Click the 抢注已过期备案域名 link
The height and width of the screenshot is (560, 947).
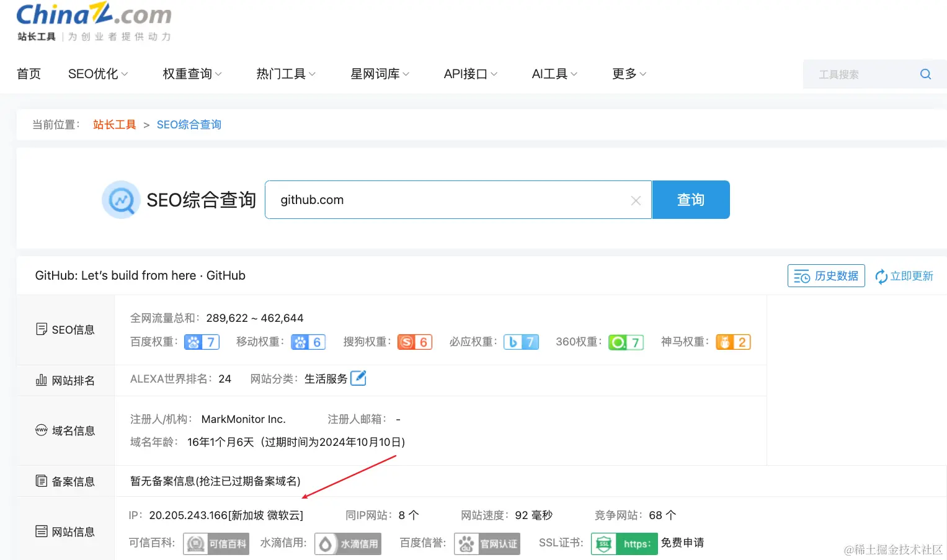tap(248, 481)
